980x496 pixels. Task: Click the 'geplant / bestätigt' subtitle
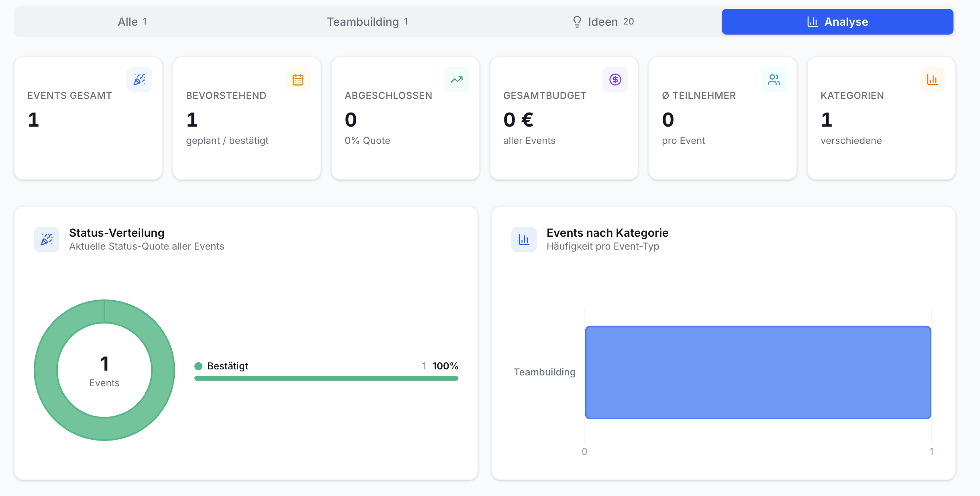227,141
